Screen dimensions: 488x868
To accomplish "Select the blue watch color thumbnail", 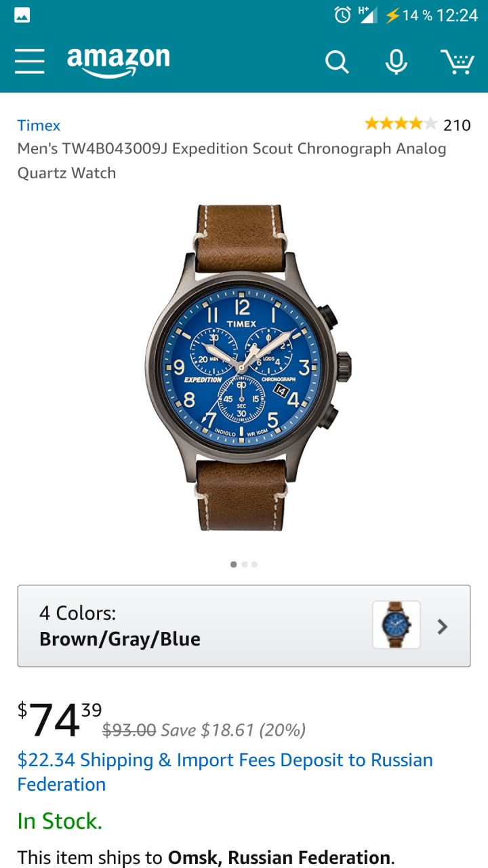I will [396, 625].
